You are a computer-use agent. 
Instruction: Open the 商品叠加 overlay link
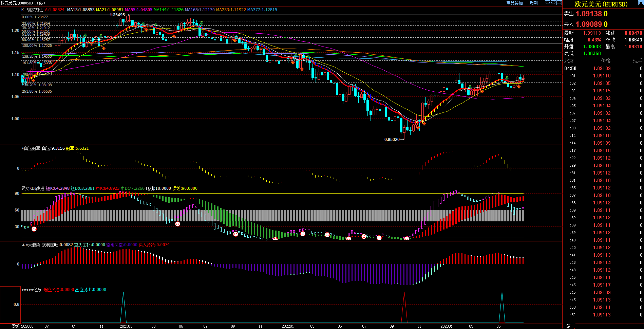coord(514,3)
